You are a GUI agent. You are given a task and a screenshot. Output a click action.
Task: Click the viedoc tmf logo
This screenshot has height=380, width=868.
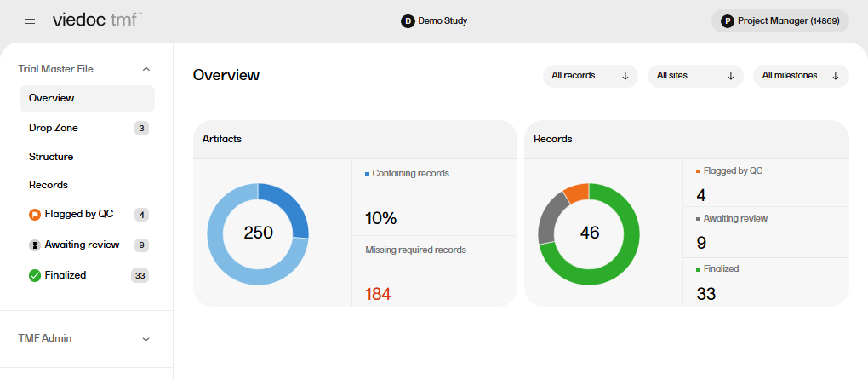97,20
